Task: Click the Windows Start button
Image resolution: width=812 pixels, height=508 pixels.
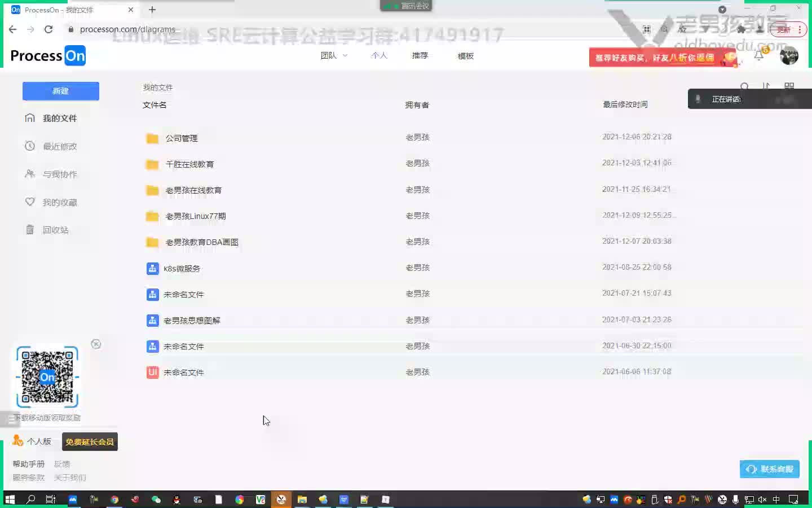Action: [x=10, y=500]
